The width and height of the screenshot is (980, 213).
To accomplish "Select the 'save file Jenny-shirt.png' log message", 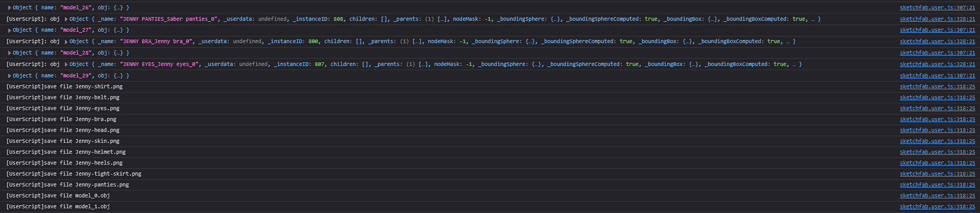I will 64,87.
